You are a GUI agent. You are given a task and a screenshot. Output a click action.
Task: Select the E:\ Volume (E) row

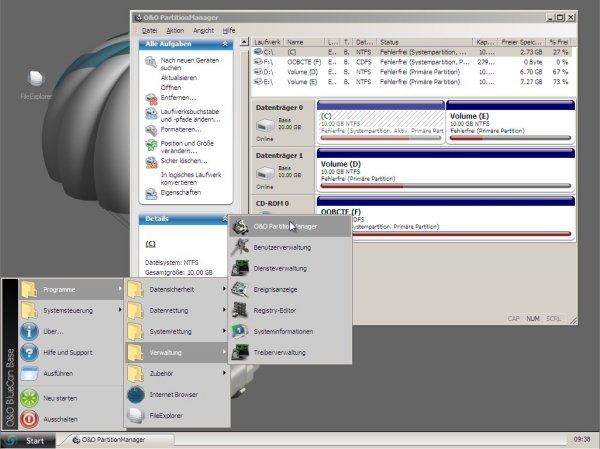click(x=412, y=82)
